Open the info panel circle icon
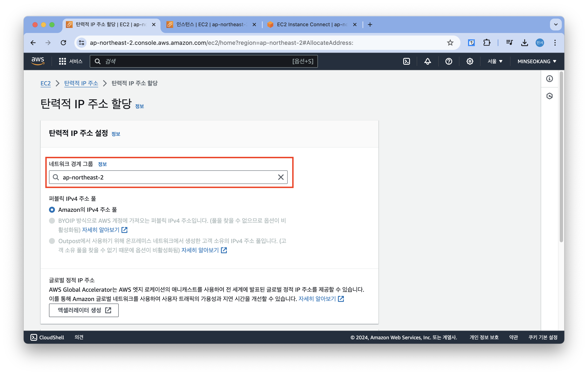The image size is (588, 375). (x=549, y=79)
